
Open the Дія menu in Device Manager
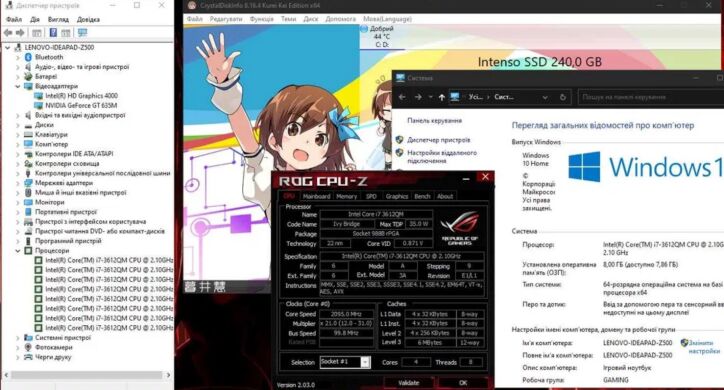35,19
